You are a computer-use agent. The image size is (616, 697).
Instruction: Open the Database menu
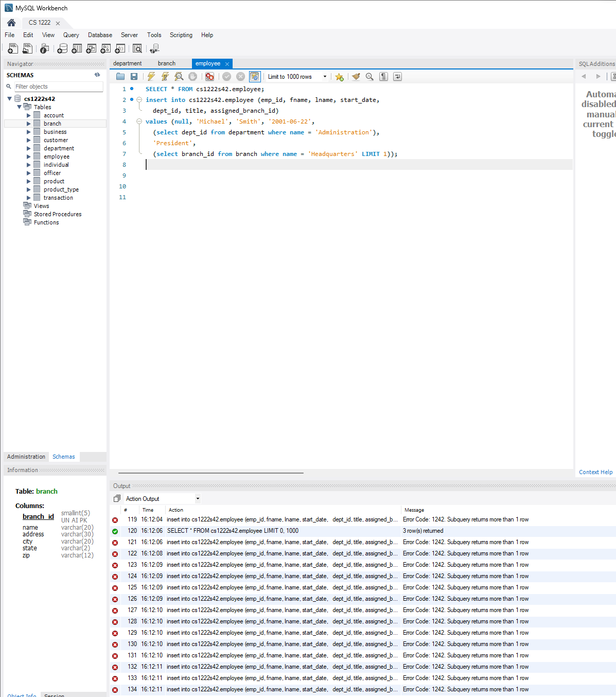100,35
